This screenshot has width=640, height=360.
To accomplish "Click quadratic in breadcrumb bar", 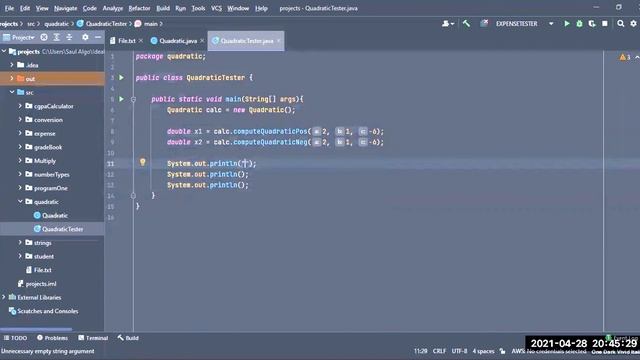I will [56, 24].
